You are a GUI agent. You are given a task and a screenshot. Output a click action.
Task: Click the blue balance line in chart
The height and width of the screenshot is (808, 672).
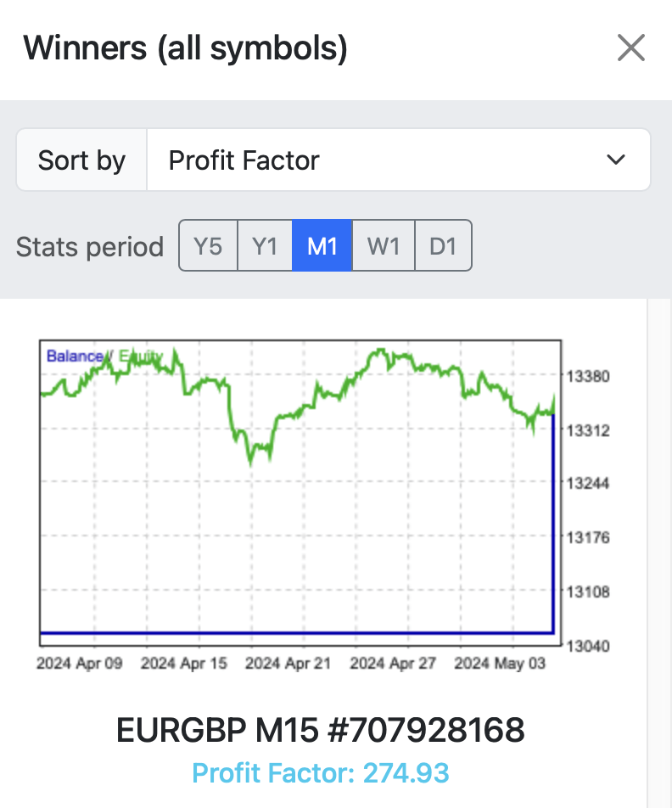pyautogui.click(x=297, y=632)
